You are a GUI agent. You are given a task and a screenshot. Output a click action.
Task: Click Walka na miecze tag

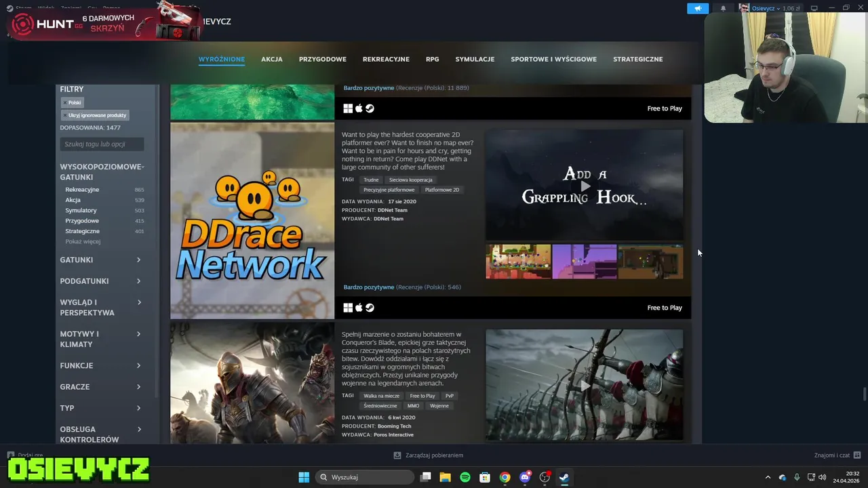click(382, 396)
